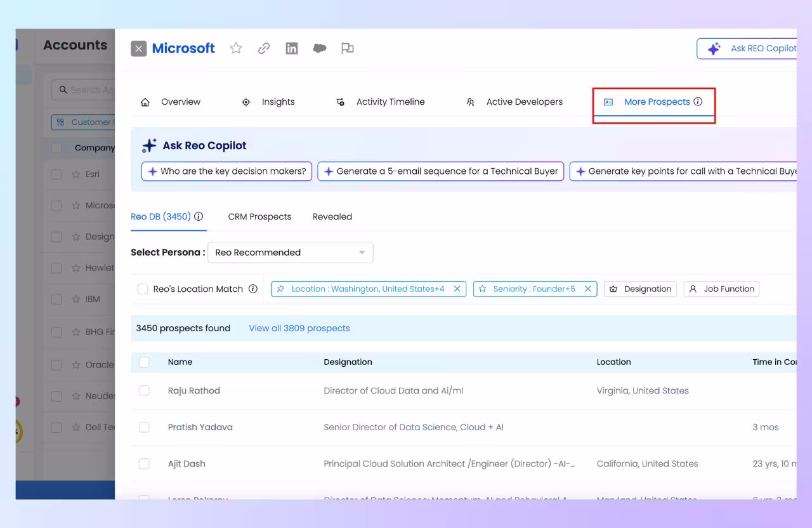
Task: Click the Director of Cloud Data designation
Action: point(393,391)
